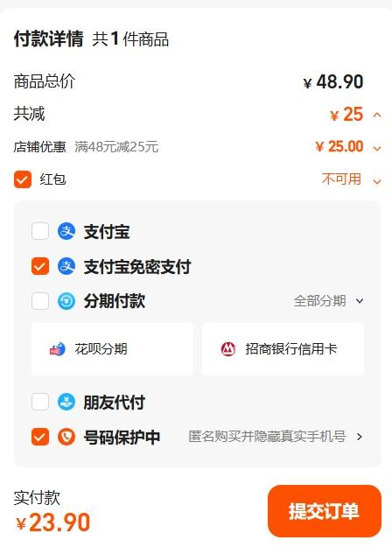Screen dimensions: 392x547
Task: Select the 朋友代付 checkbox
Action: [x=40, y=402]
